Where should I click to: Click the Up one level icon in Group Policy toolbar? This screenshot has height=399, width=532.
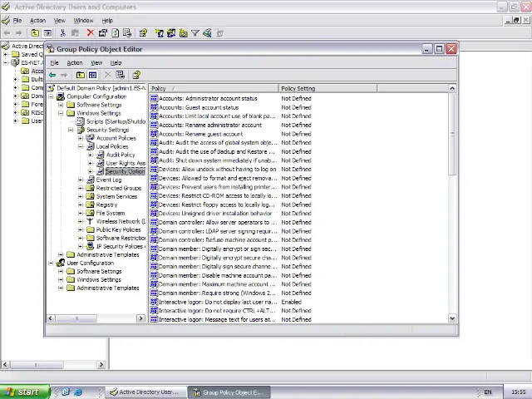81,75
